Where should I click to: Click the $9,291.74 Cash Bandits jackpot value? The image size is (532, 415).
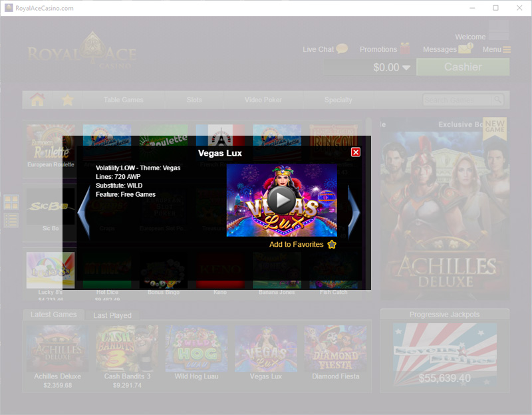point(127,385)
